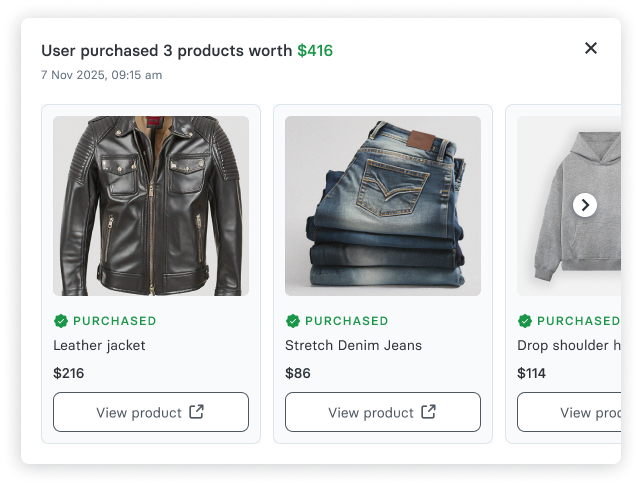Open the Leather jacket product image
Screen dimensions: 640x486
pos(151,206)
